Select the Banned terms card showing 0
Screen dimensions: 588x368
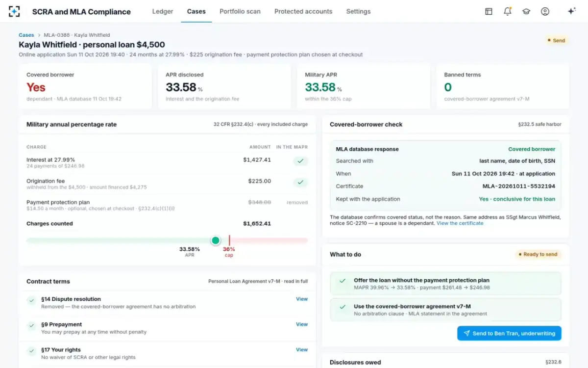503,86
